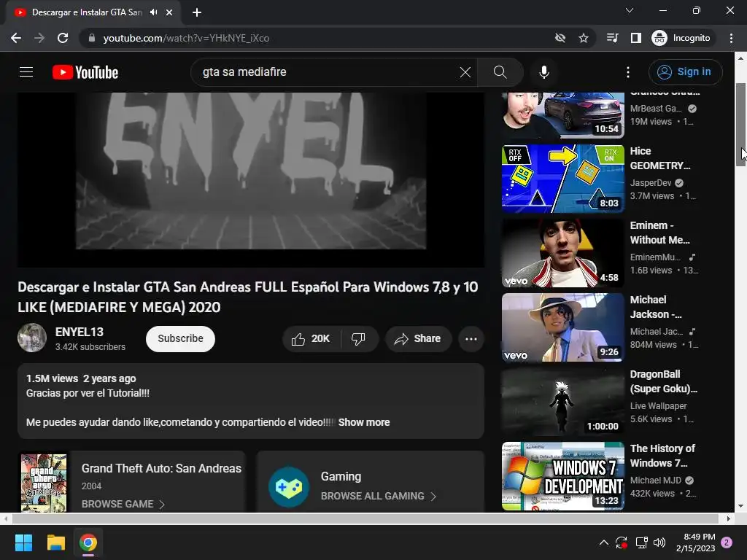Open the ENYEL13 channel name link
The image size is (747, 560).
point(79,332)
